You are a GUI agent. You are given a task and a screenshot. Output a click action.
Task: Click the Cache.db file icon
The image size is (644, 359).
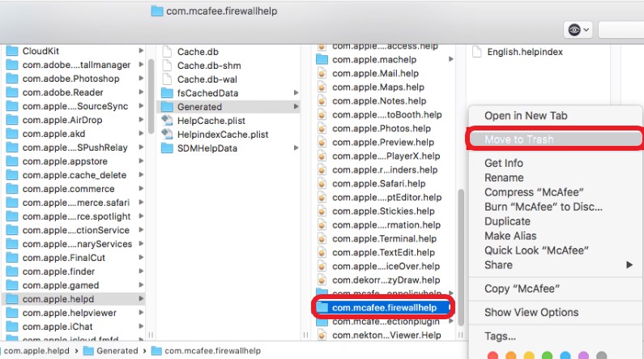point(167,52)
